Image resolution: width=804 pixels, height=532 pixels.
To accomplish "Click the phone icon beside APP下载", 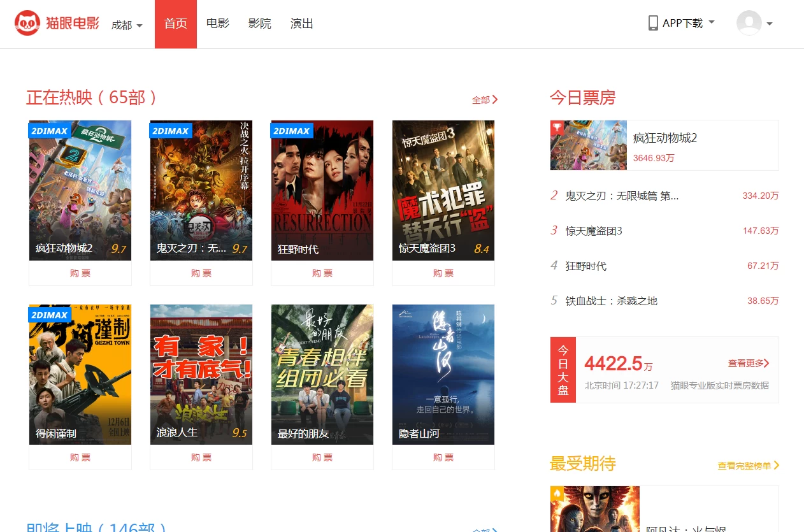I will [x=653, y=24].
